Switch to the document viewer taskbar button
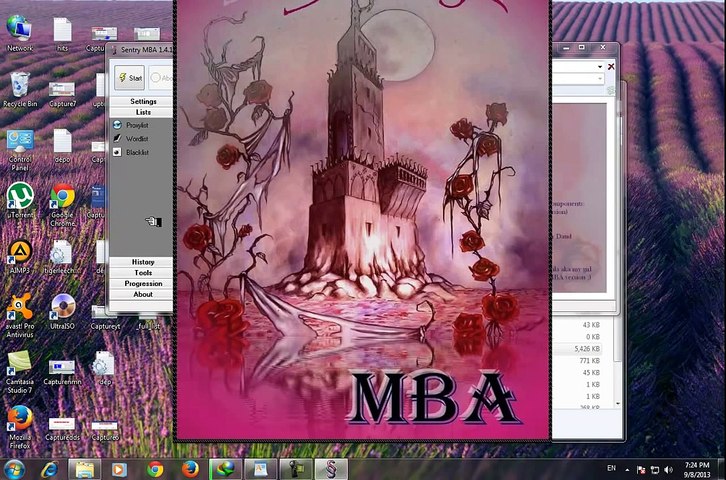Screen dimensions: 726x480 [261, 469]
